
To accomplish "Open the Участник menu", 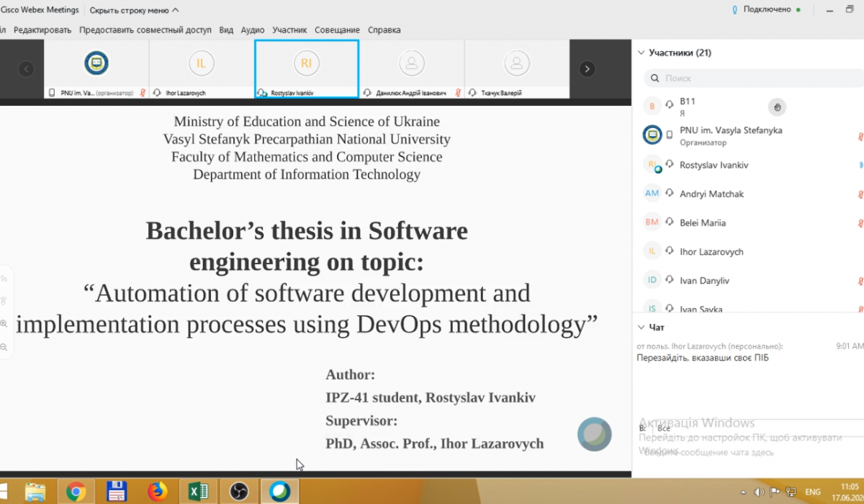I will tap(289, 30).
